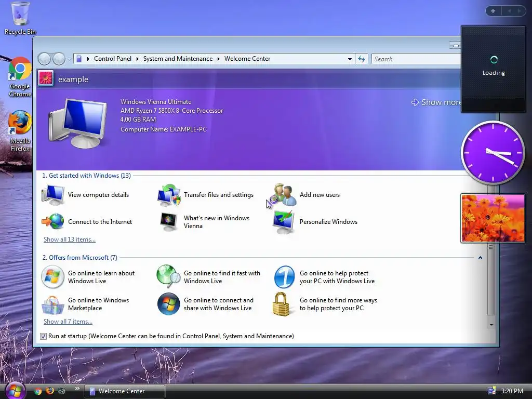Click the Offers from Microsoft heading
This screenshot has height=399, width=532.
(79, 258)
